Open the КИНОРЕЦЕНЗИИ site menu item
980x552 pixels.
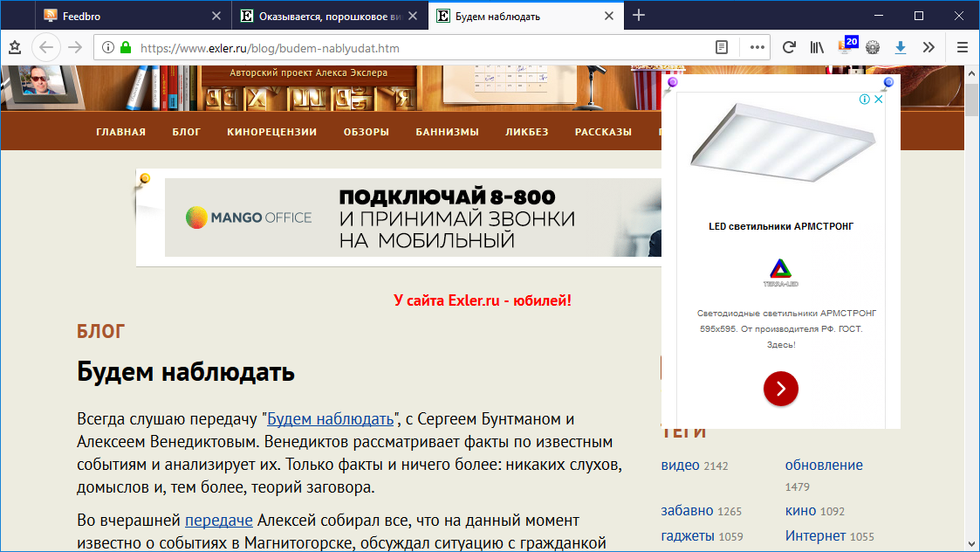[271, 132]
